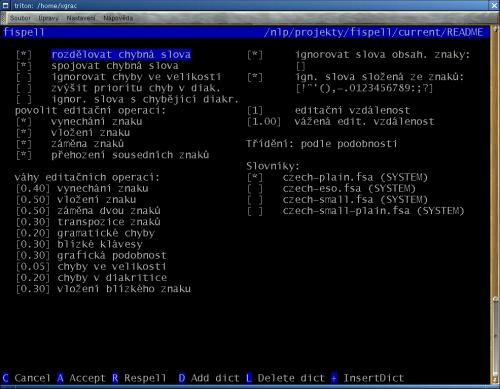Screen dimensions: 500x389
Task: Toggle 'přehození sousedních znaků' checkbox
Action: tap(24, 155)
